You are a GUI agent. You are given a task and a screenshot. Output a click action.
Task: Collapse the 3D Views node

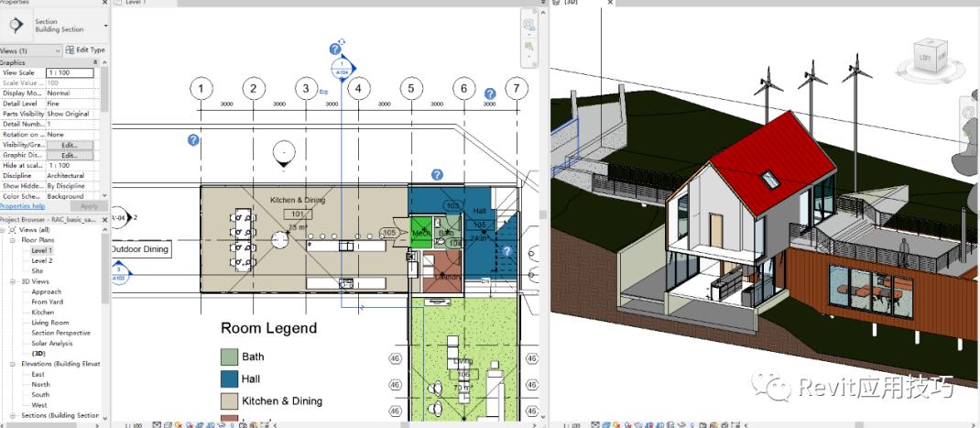pos(13,281)
